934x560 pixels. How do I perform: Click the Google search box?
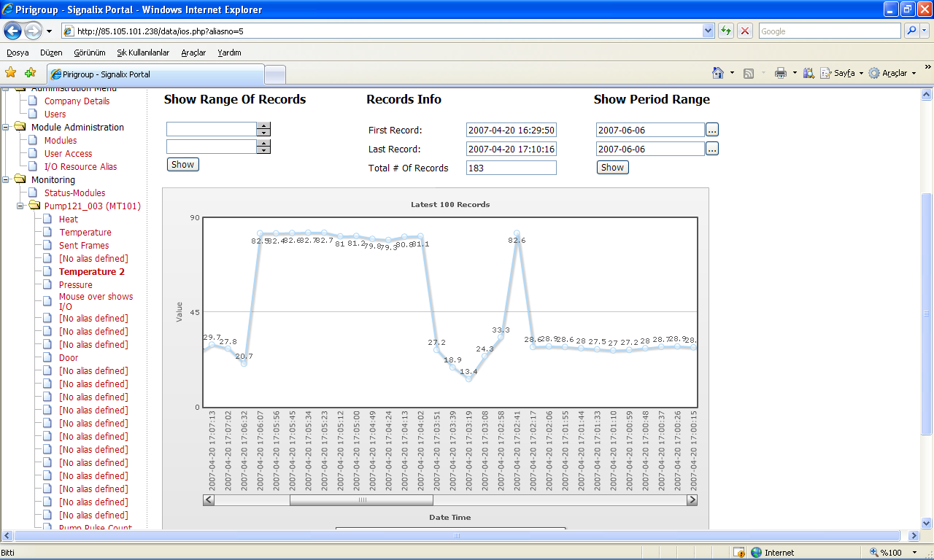tap(830, 31)
